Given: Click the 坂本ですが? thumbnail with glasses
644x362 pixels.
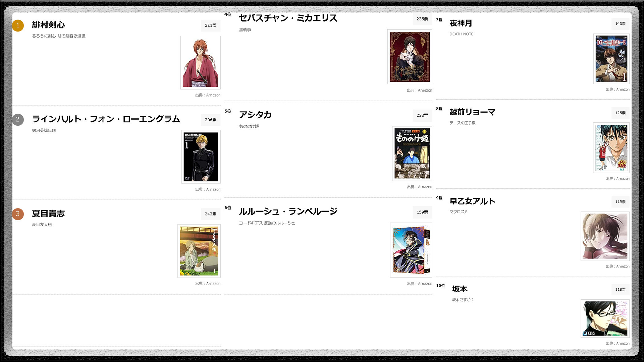Looking at the screenshot, I should [605, 318].
